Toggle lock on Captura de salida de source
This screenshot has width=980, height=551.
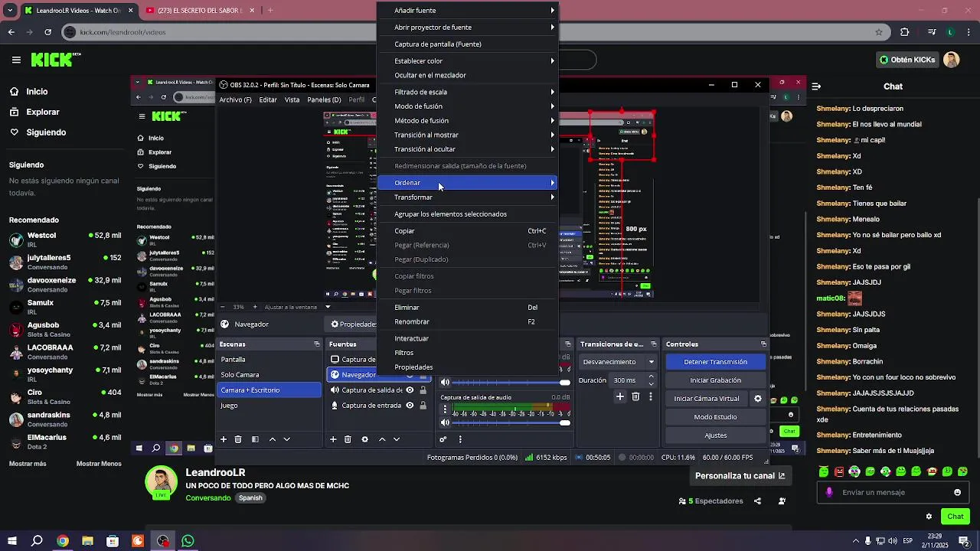pos(423,390)
